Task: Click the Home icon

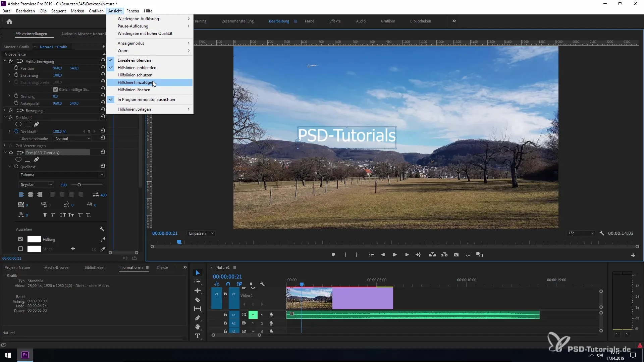Action: pos(9,21)
